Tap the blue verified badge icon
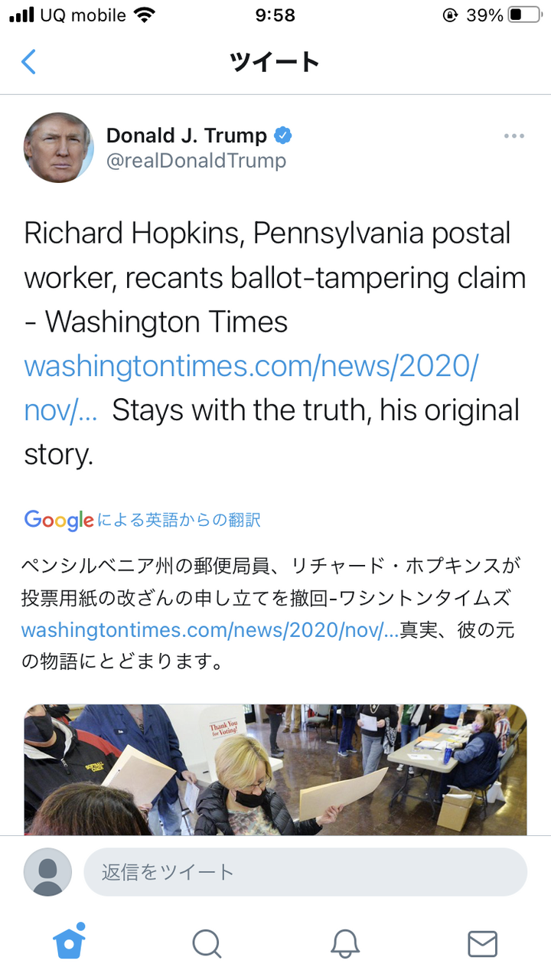The image size is (551, 980). click(x=283, y=136)
